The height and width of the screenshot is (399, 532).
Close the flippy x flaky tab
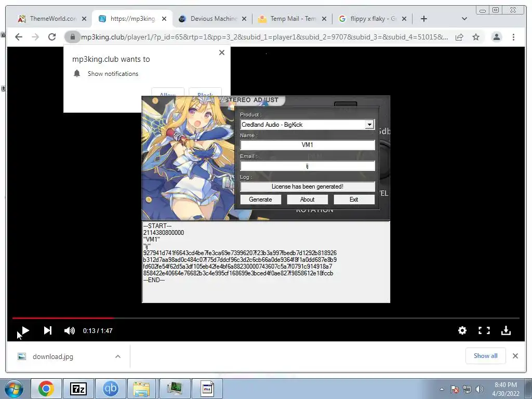(x=404, y=19)
